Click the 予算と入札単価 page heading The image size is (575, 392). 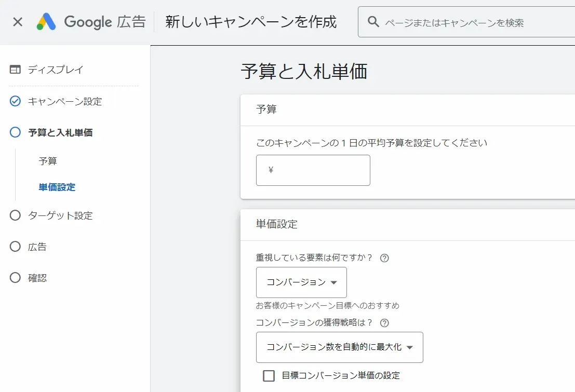304,71
